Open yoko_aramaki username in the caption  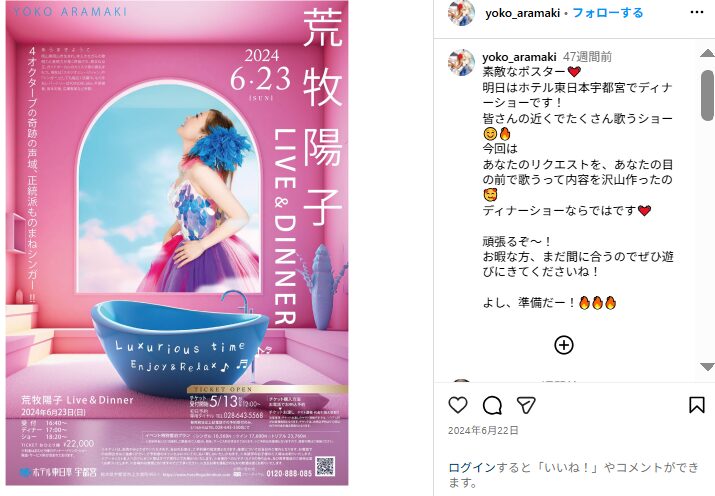(519, 57)
